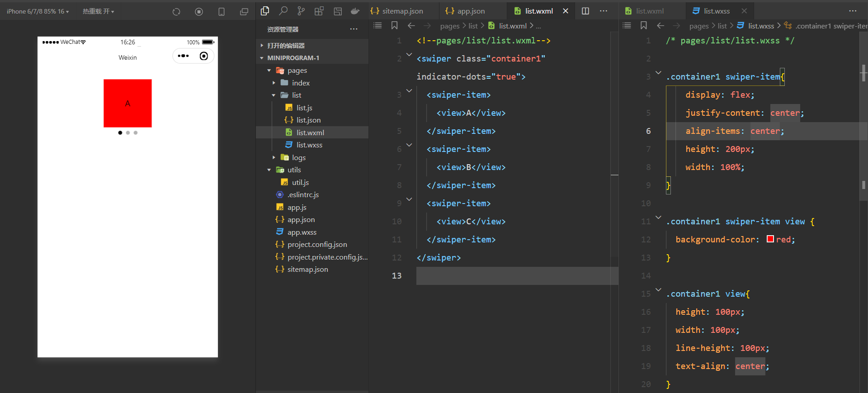Screen dimensions: 868x393
Task: Click the stop simulator icon
Action: click(199, 12)
